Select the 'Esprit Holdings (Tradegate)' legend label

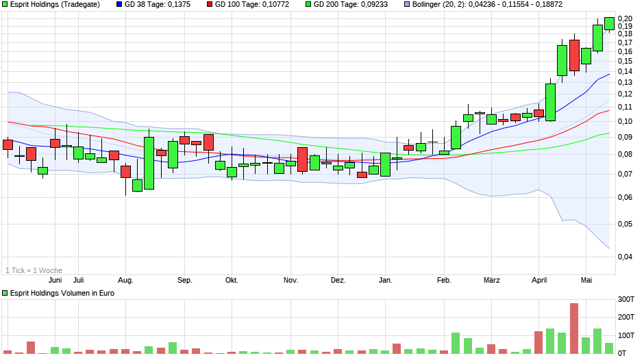[55, 5]
